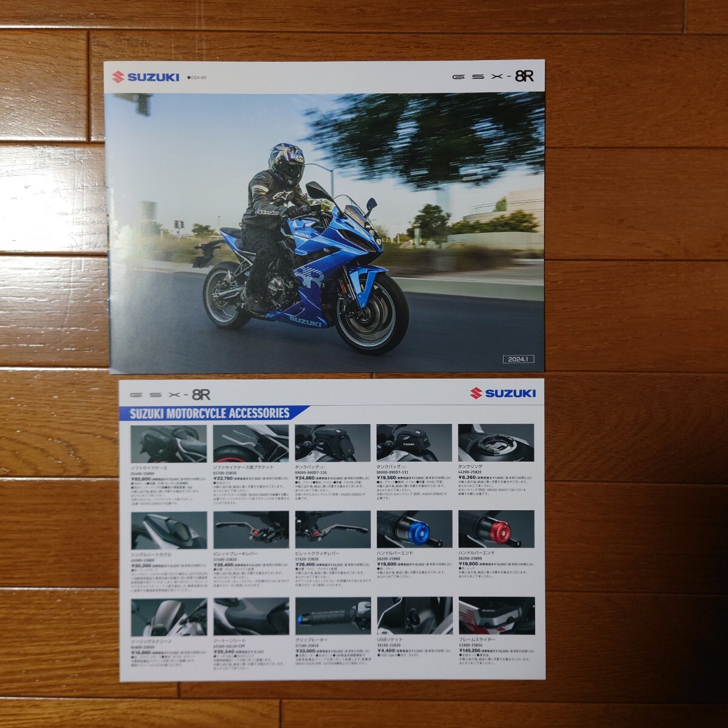728x728 pixels.
Task: Click the Suzuki logo on the brochure cover
Action: (146, 77)
